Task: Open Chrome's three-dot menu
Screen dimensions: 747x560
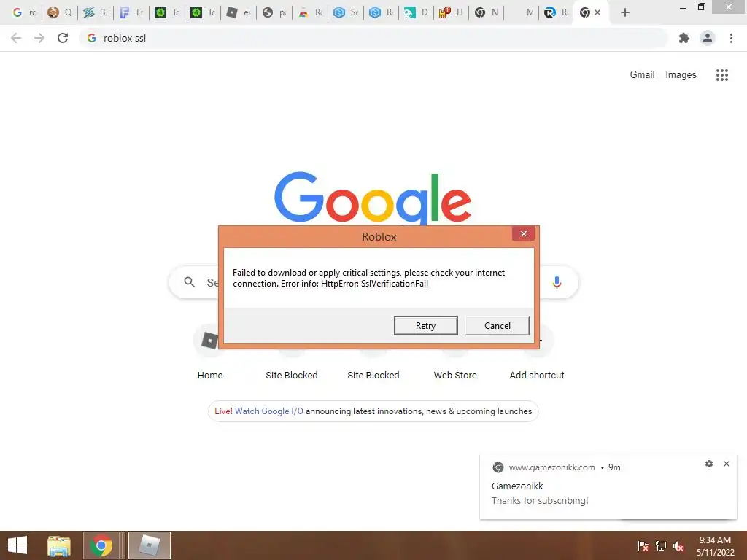Action: point(731,38)
